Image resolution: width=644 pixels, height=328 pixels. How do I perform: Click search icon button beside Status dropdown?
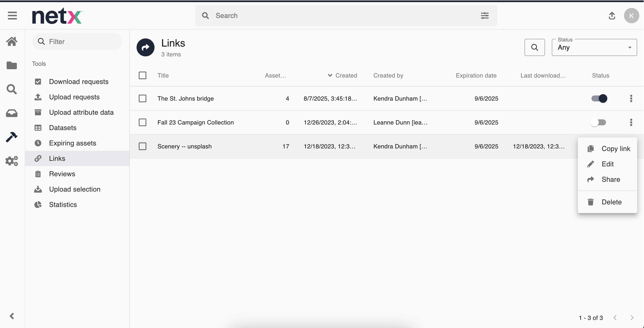click(535, 47)
